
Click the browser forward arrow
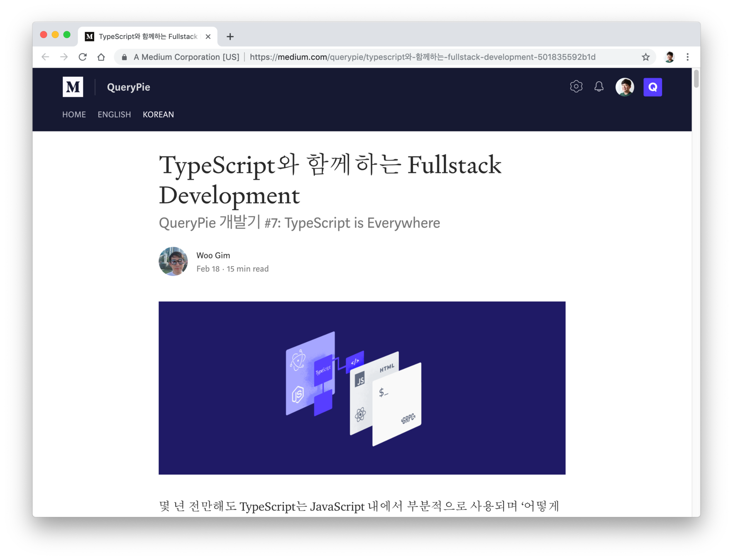(x=64, y=57)
